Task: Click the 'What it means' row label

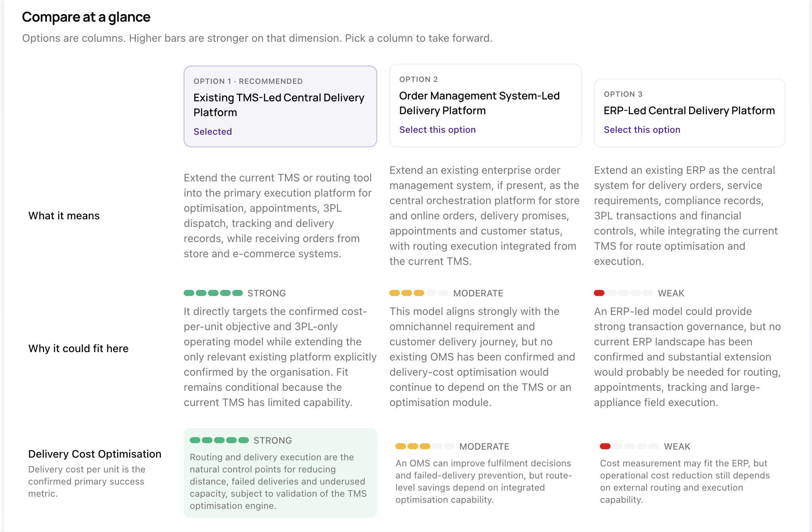Action: pyautogui.click(x=64, y=216)
